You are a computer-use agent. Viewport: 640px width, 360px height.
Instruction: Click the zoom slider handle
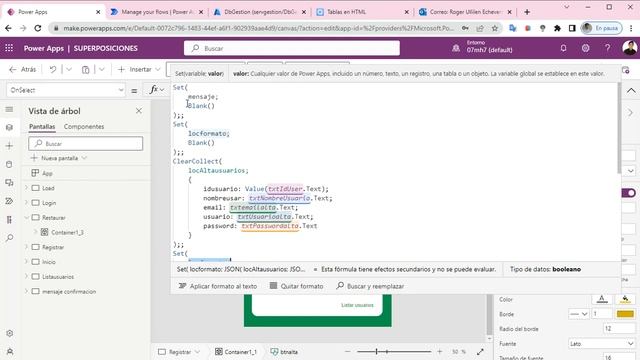(376, 351)
